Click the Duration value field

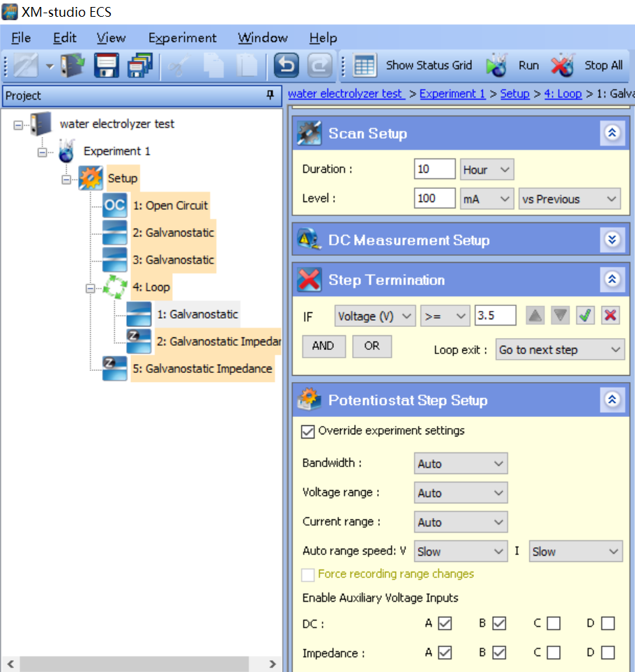[434, 169]
